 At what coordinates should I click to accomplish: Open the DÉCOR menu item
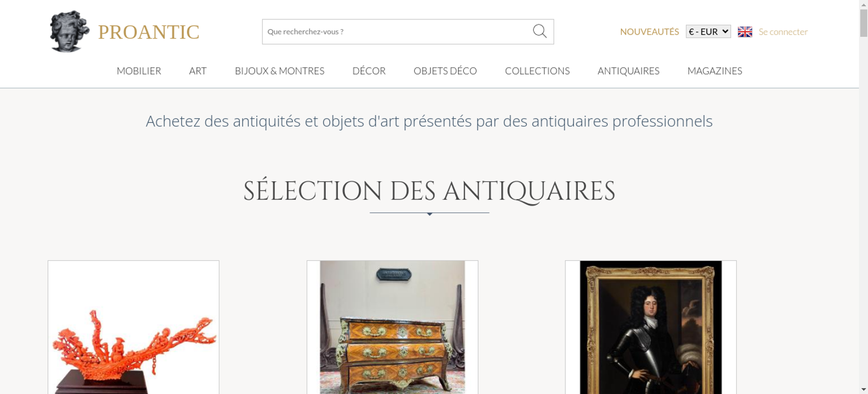tap(369, 71)
